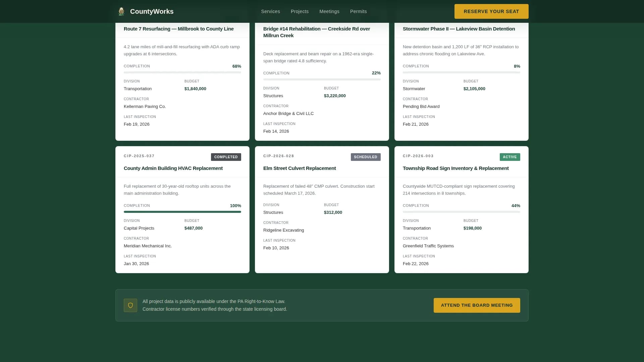Click last inspection date Feb 10, 2026

276,248
